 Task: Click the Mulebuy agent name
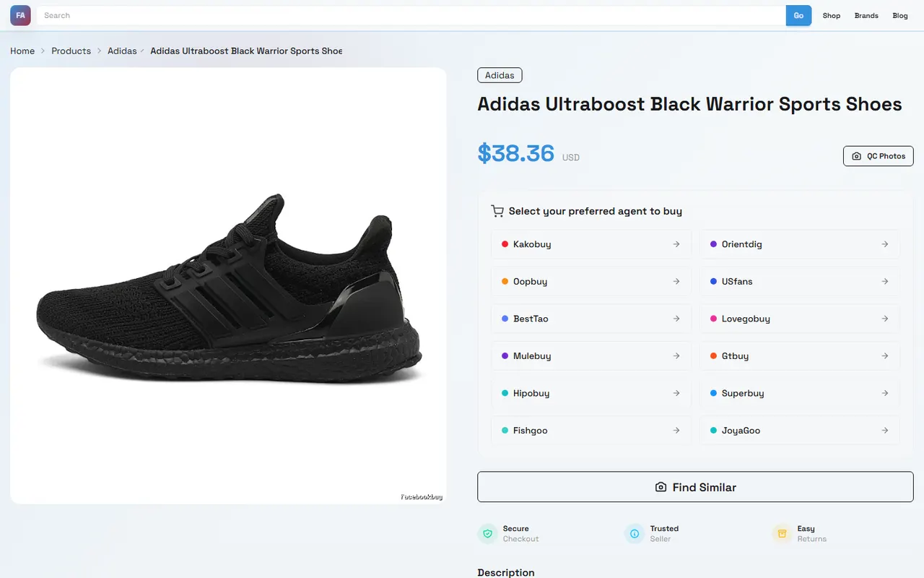532,355
